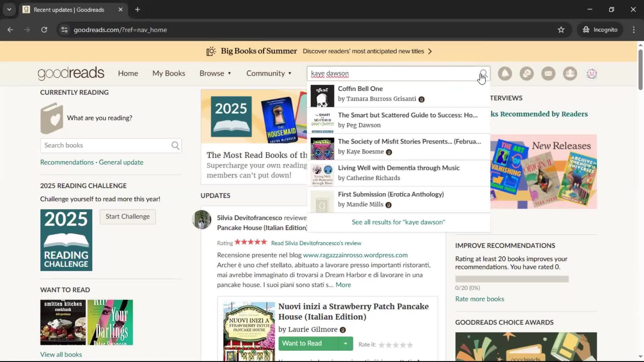Open www.ragazzainrosso.wordpress.com link
Viewport: 644px width, 362px height.
point(355,255)
